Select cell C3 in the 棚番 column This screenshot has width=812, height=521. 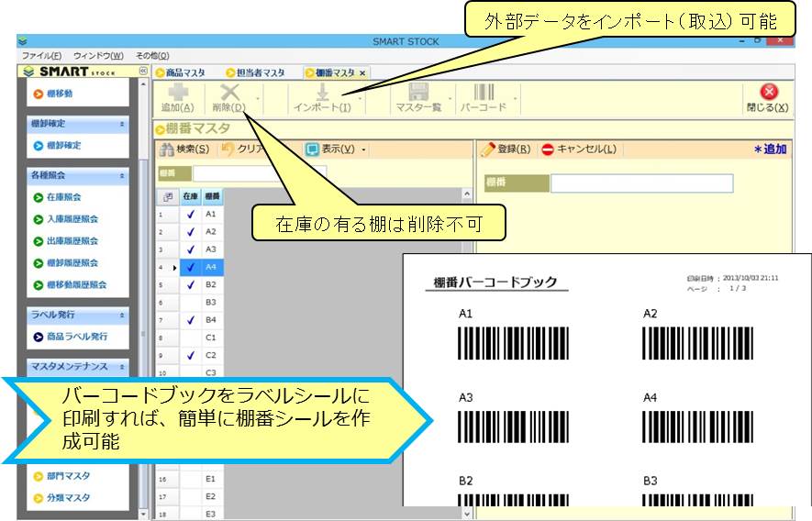pyautogui.click(x=212, y=372)
